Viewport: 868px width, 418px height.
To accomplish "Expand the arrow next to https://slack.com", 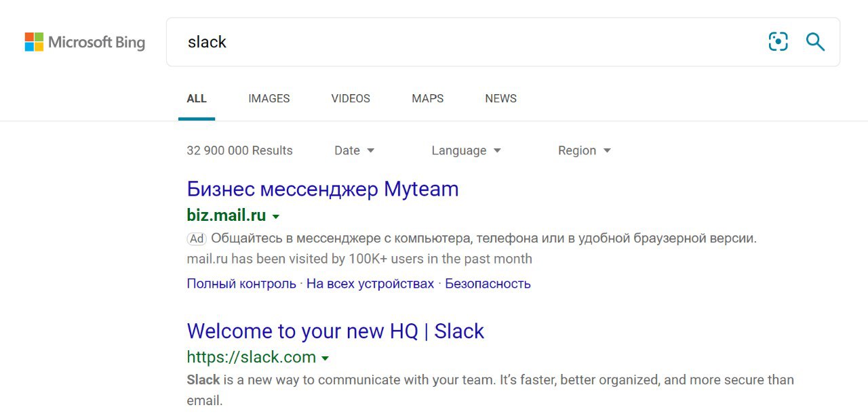I will (325, 358).
